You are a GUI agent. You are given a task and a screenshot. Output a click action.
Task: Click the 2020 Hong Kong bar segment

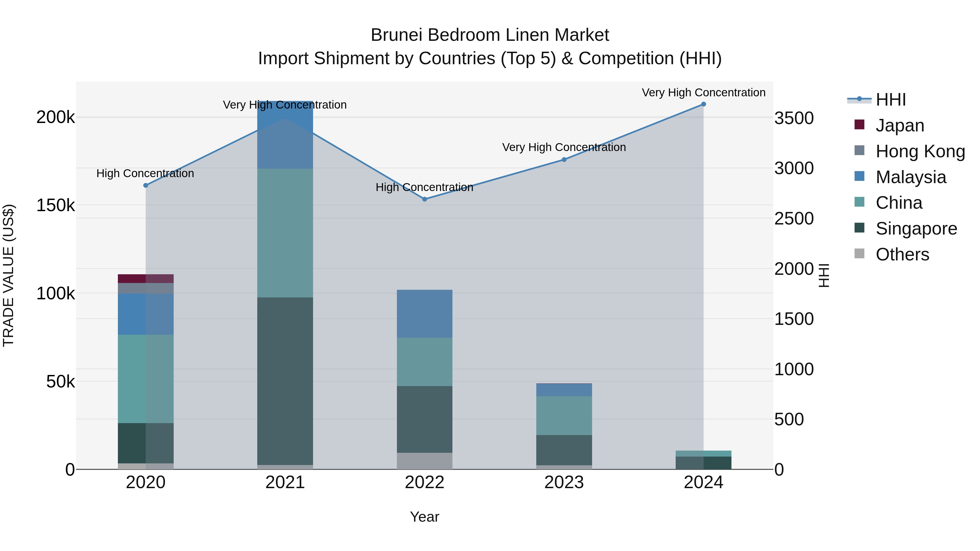146,288
